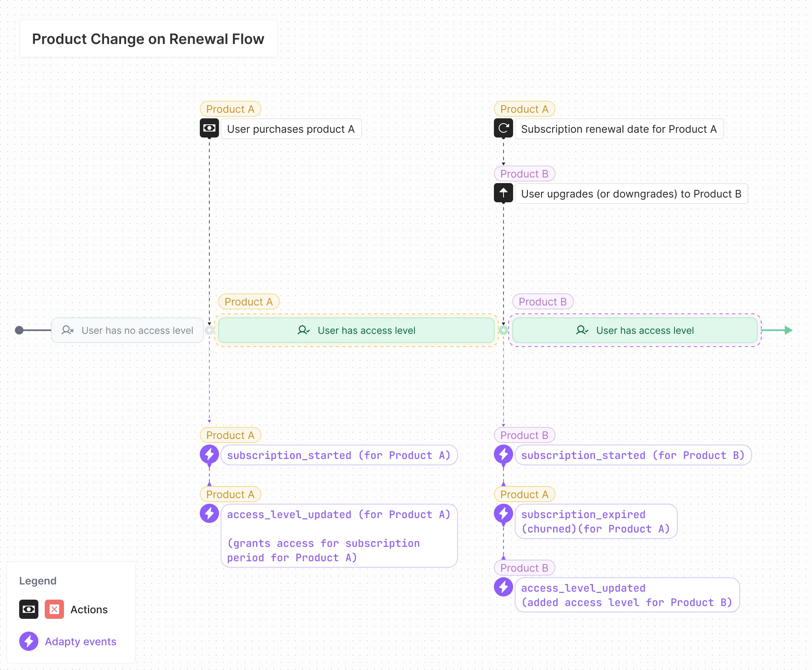Click the Product B tag above the upgrade action
This screenshot has height=670, width=812.
tap(524, 174)
